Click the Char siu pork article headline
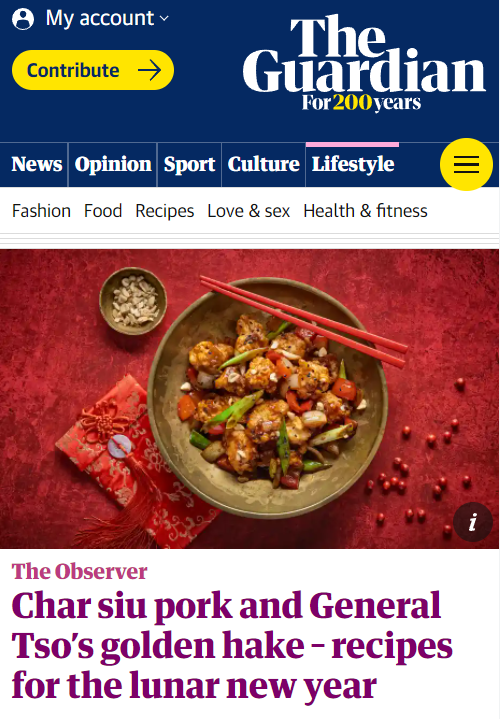 tap(232, 646)
